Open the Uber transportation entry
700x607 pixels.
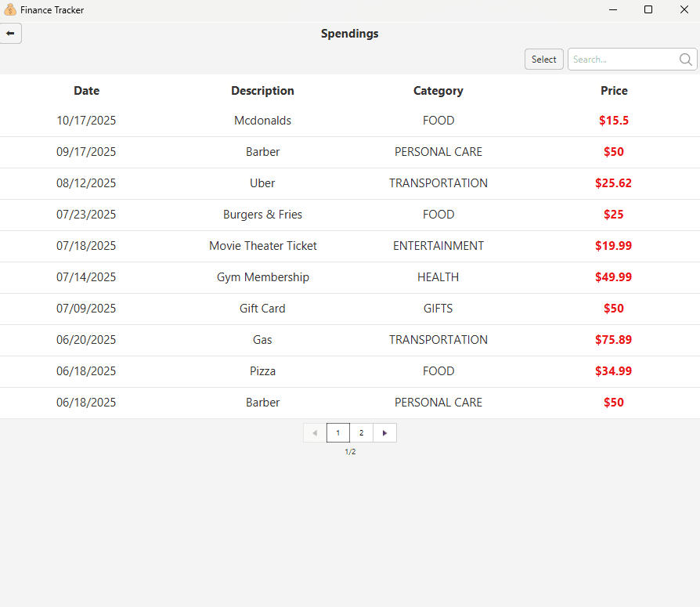[262, 183]
